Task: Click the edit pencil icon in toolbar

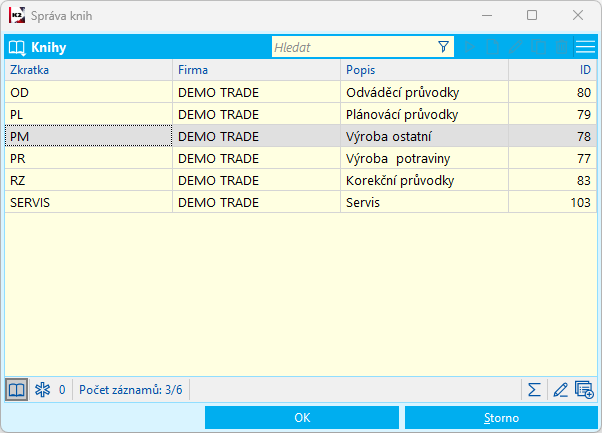Action: tap(515, 47)
